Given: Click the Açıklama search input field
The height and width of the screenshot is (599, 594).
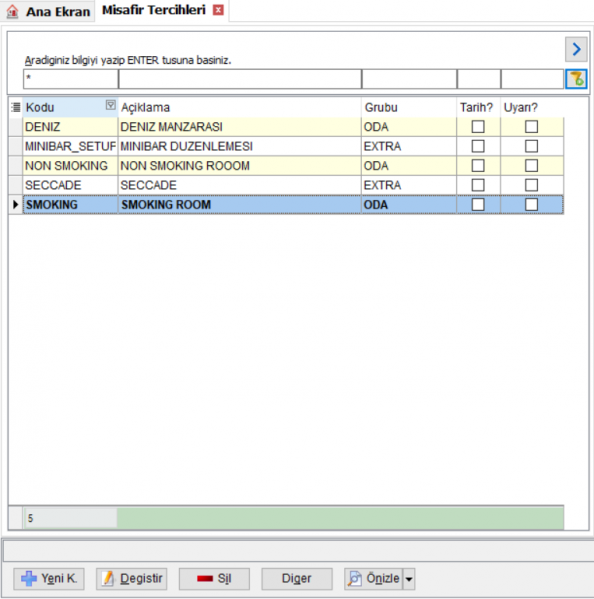Looking at the screenshot, I should point(240,79).
